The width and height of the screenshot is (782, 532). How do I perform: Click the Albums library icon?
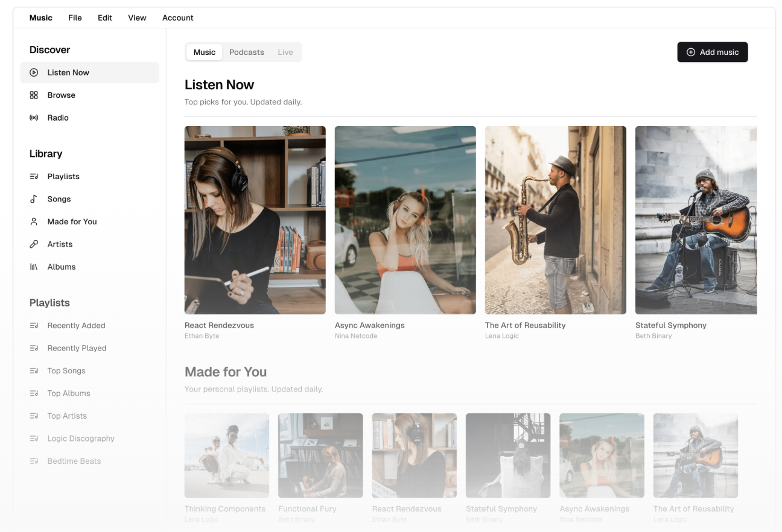[34, 267]
